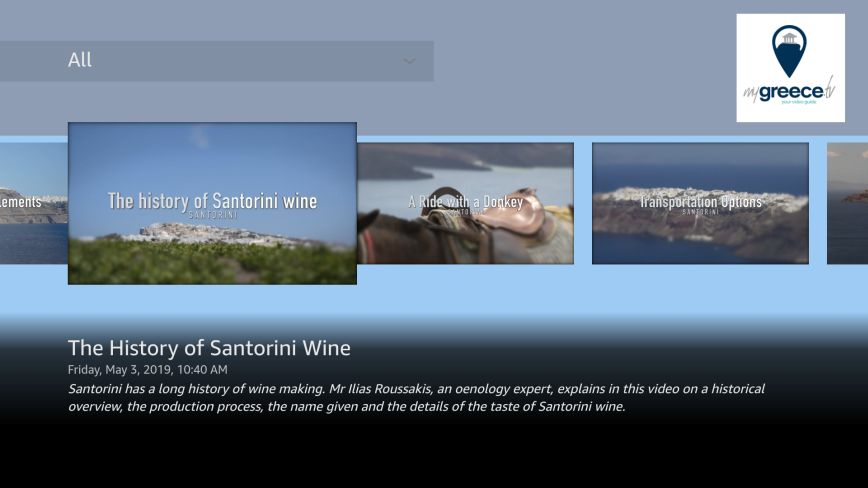Click the SANTORINI label on Transportation Options thumbnail

(x=700, y=213)
